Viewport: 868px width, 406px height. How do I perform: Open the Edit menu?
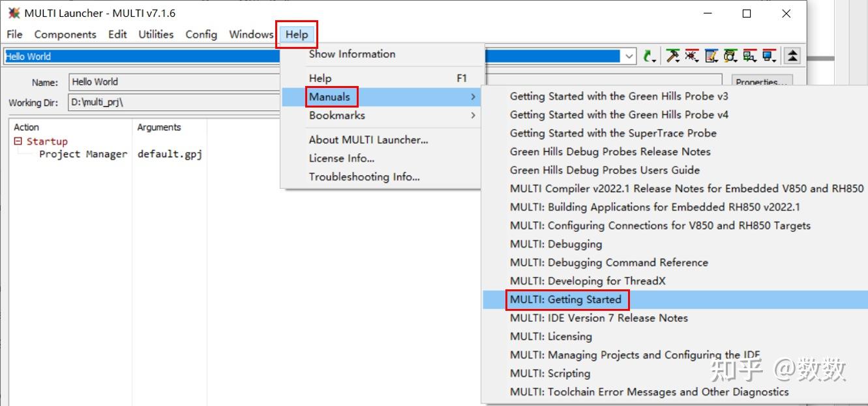pyautogui.click(x=117, y=35)
